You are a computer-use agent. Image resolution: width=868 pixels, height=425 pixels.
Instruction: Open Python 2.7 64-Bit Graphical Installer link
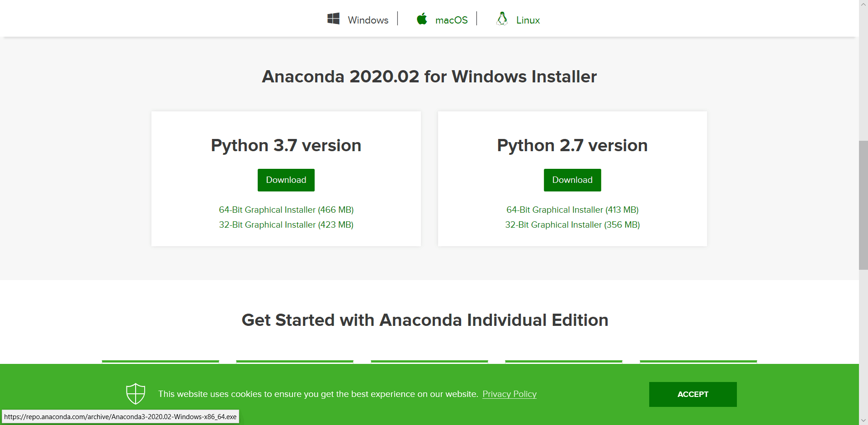(x=572, y=210)
